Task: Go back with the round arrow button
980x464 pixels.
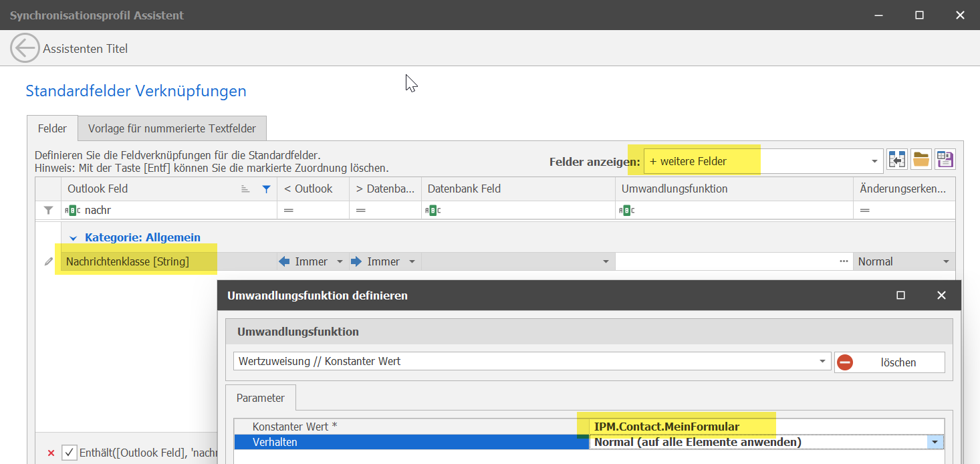Action: 25,48
